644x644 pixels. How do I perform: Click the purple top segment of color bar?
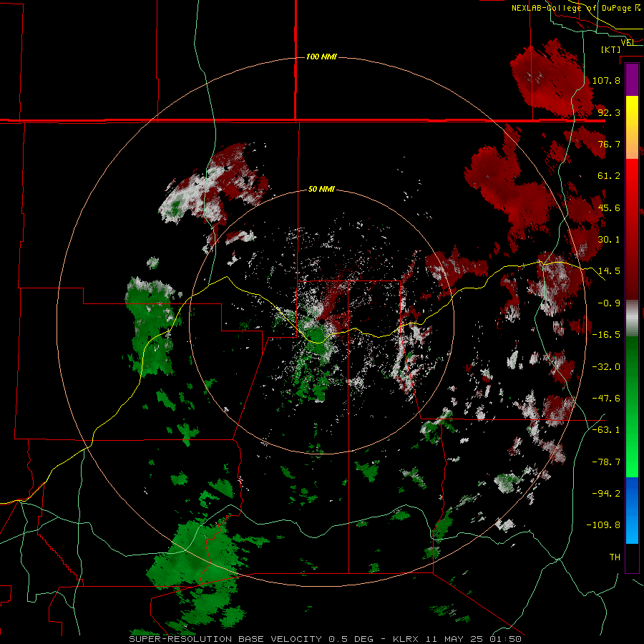click(632, 80)
